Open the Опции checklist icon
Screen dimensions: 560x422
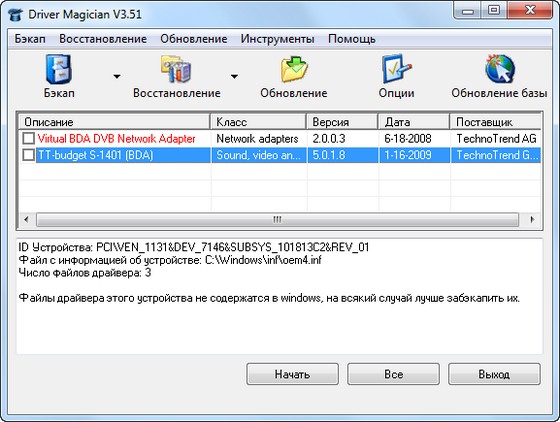(396, 69)
